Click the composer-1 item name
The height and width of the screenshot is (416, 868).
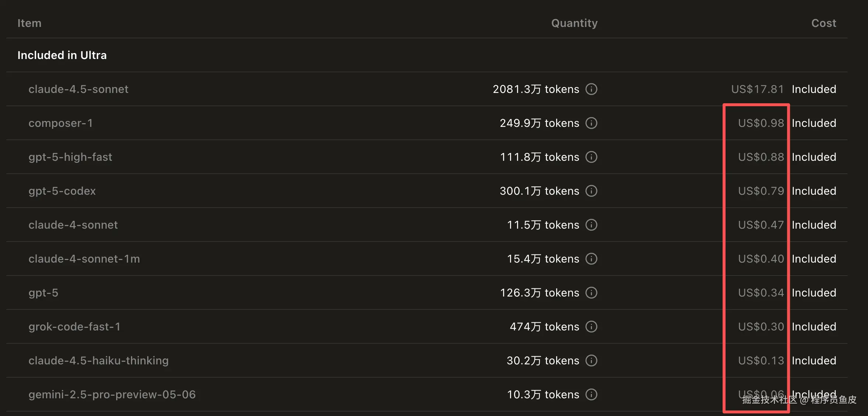(61, 123)
